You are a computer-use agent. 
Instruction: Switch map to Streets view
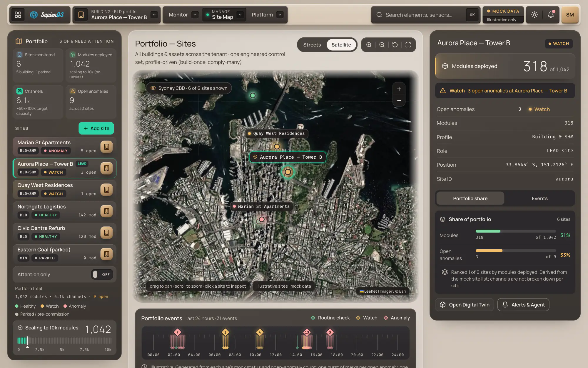[312, 45]
